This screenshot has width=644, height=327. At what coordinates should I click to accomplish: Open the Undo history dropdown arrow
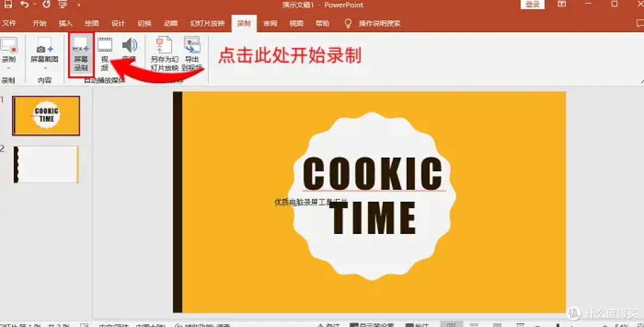point(35,5)
